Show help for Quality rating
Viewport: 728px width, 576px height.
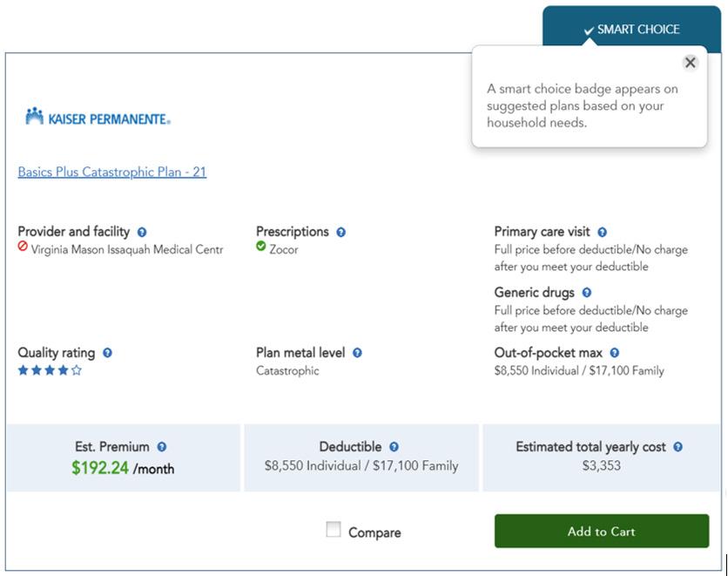point(107,354)
